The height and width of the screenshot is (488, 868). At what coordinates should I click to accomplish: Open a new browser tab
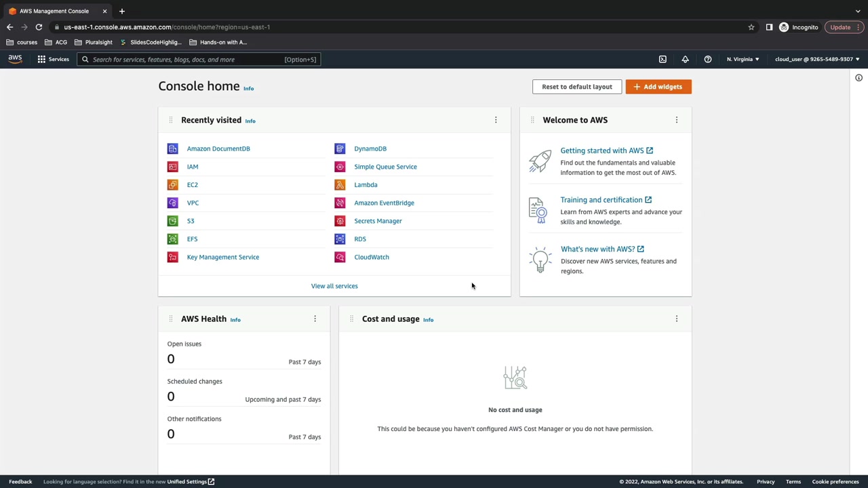click(122, 11)
